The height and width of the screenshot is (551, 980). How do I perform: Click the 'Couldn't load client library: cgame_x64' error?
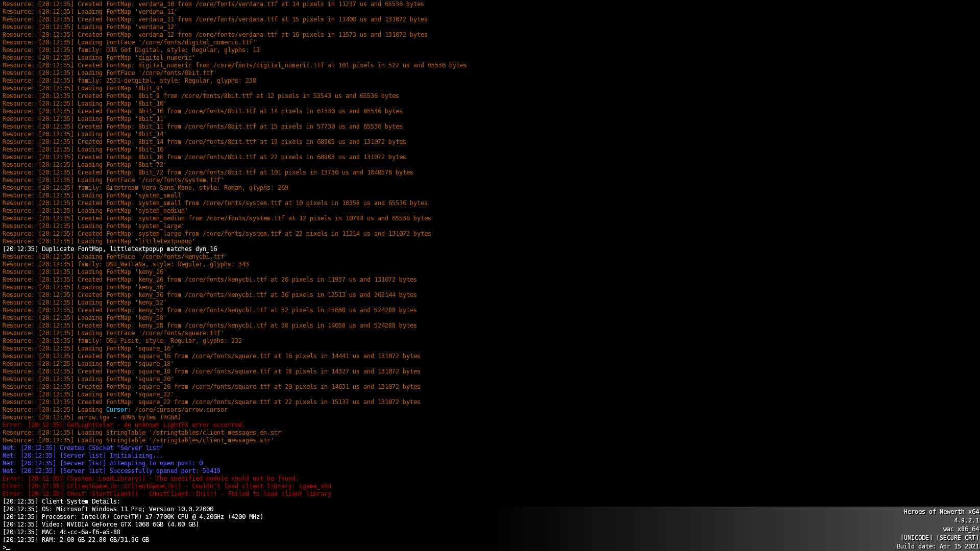(167, 486)
